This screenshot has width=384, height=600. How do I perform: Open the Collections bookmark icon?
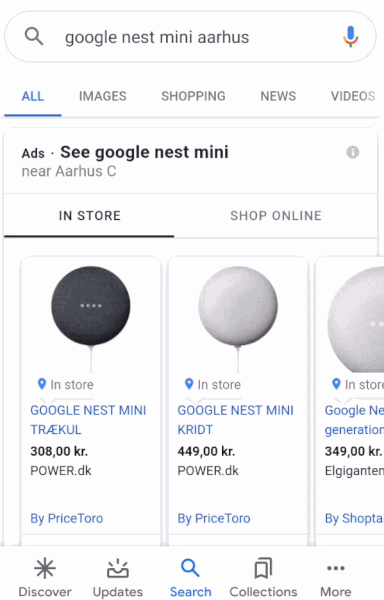click(x=263, y=568)
